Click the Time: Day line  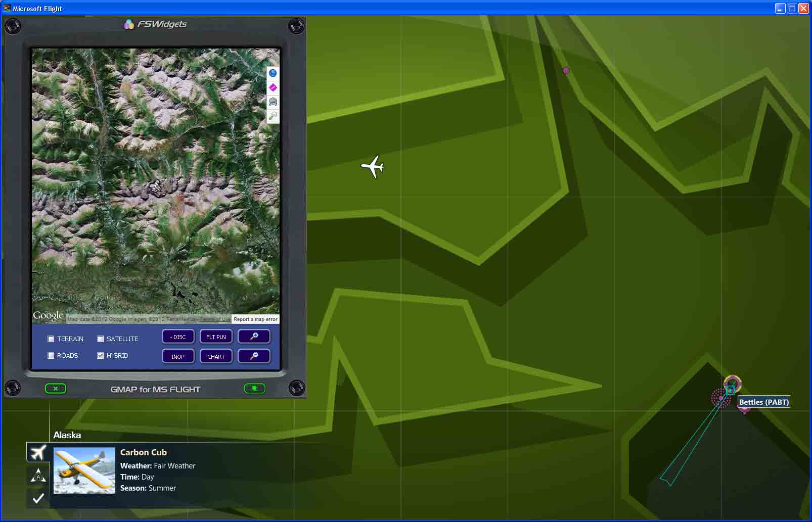(137, 477)
